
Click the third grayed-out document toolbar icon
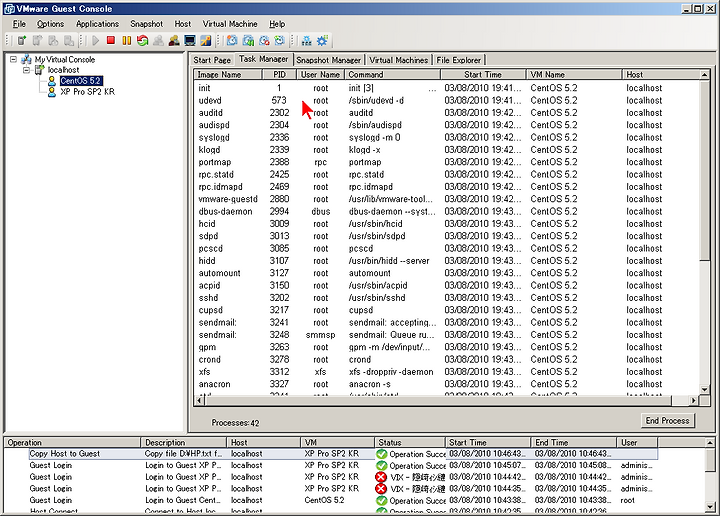click(53, 40)
